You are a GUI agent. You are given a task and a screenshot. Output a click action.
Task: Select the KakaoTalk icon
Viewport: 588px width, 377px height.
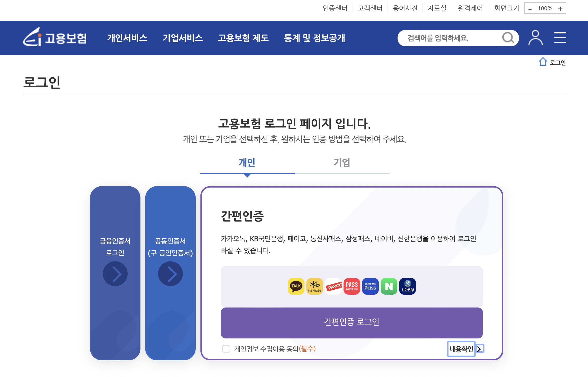[296, 286]
